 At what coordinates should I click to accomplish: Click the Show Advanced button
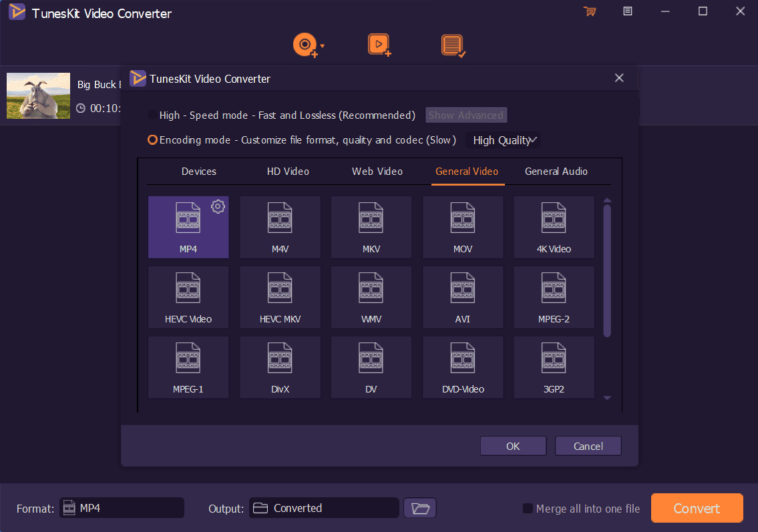[466, 115]
